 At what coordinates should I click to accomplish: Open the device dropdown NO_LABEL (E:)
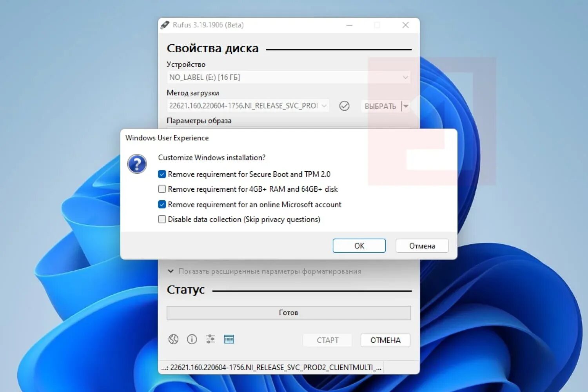(289, 77)
